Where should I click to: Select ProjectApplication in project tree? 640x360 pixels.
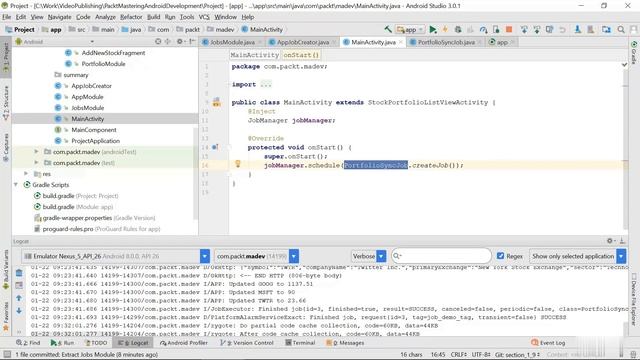(96, 141)
